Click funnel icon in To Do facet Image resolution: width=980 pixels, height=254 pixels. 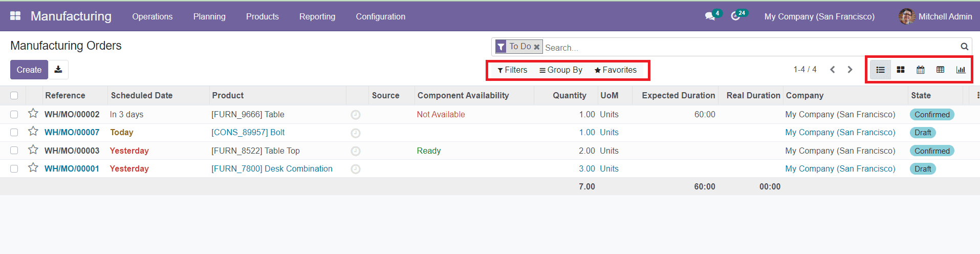point(501,47)
